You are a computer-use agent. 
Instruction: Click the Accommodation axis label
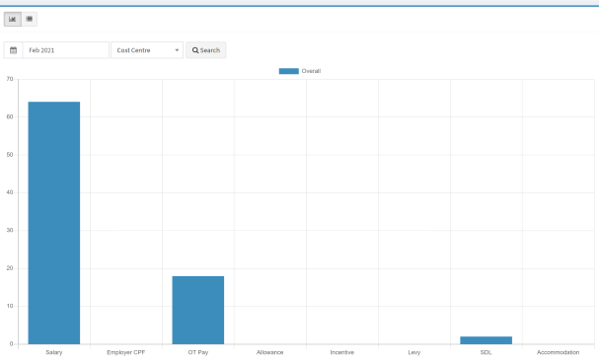click(x=559, y=352)
